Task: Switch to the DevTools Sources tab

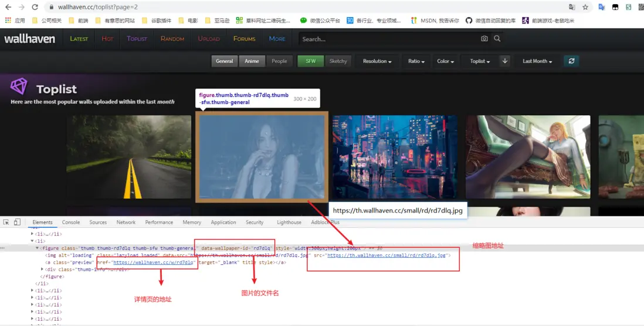Action: [98, 222]
